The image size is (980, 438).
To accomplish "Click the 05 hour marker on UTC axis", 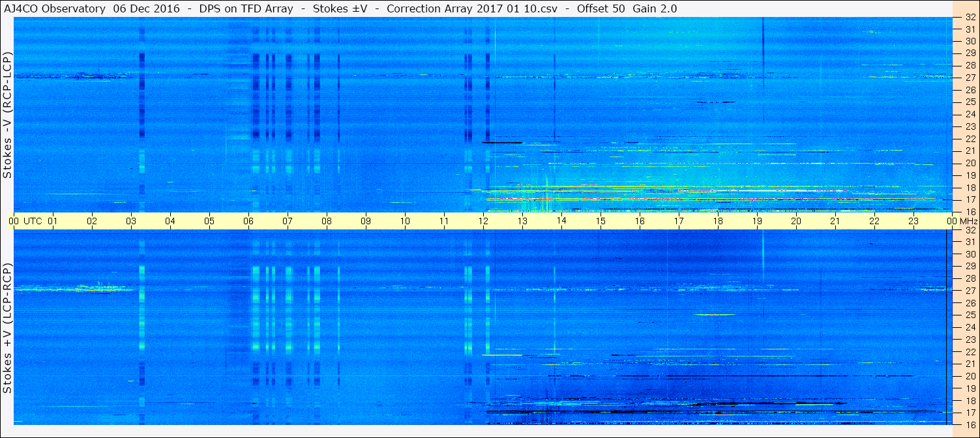I will coord(209,221).
